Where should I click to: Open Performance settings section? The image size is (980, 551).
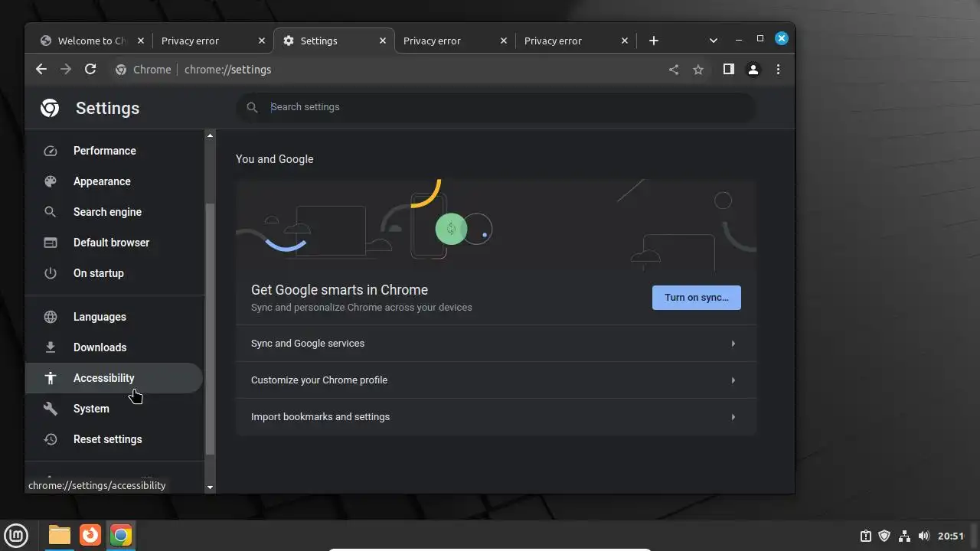[113, 151]
